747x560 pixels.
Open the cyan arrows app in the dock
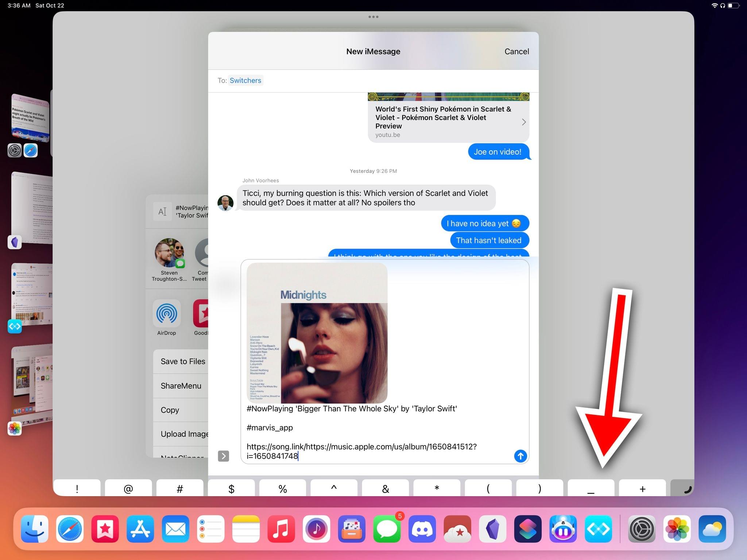(598, 529)
